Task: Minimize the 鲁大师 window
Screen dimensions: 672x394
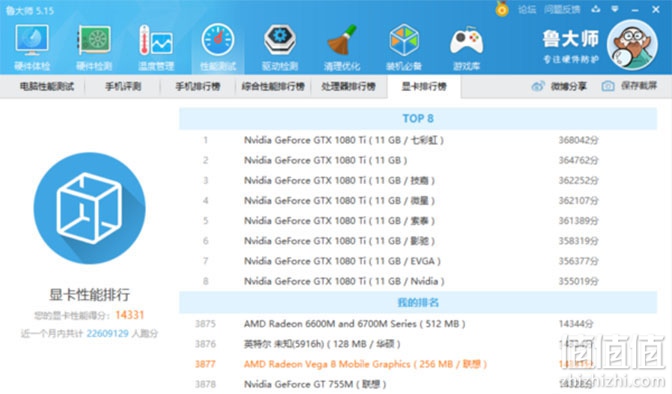Action: (635, 9)
